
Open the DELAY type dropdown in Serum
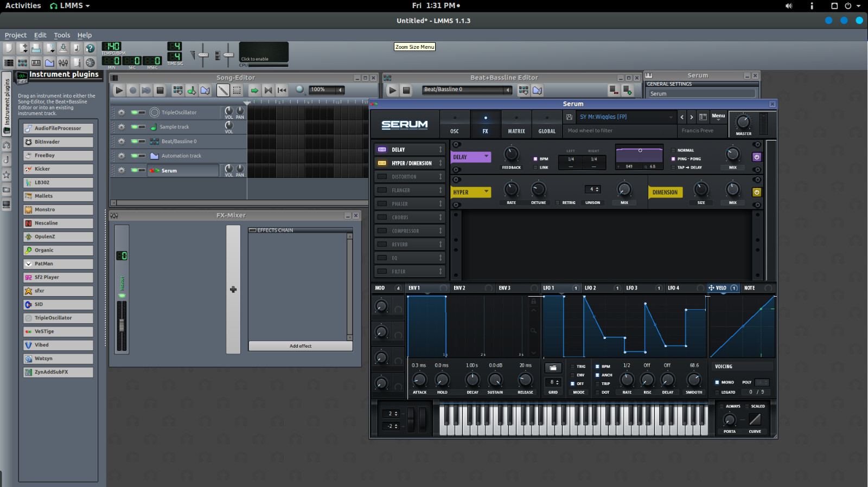click(470, 157)
